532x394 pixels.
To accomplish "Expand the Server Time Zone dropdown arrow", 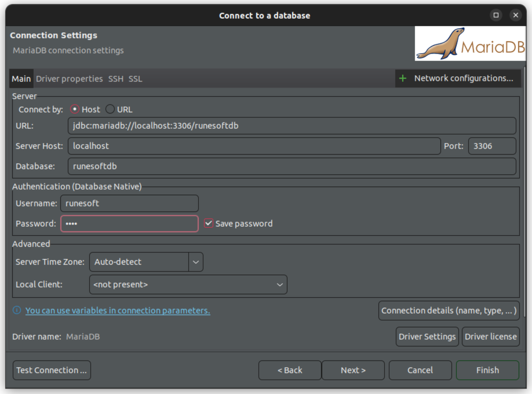I will pos(196,262).
